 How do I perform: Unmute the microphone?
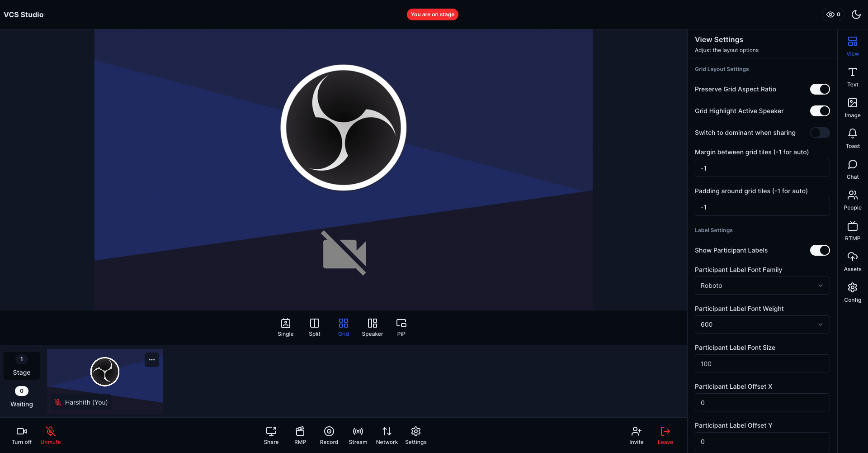(x=51, y=435)
